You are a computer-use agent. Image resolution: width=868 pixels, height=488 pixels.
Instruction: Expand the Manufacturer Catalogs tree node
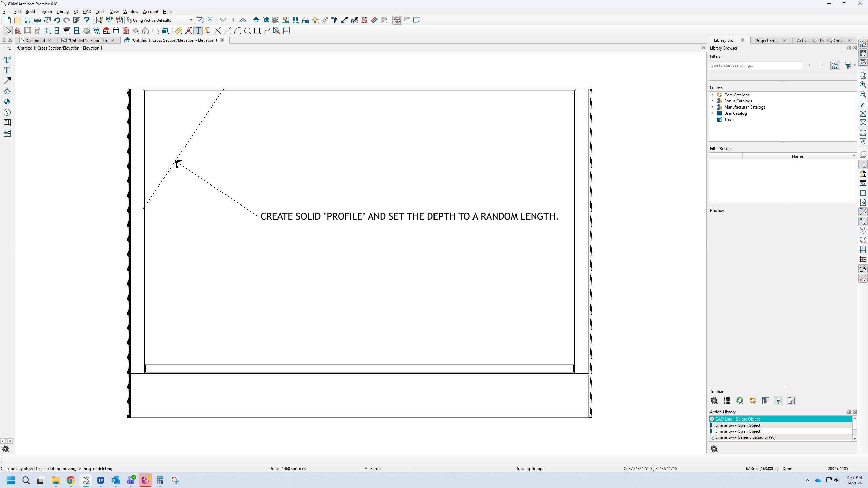click(x=712, y=107)
